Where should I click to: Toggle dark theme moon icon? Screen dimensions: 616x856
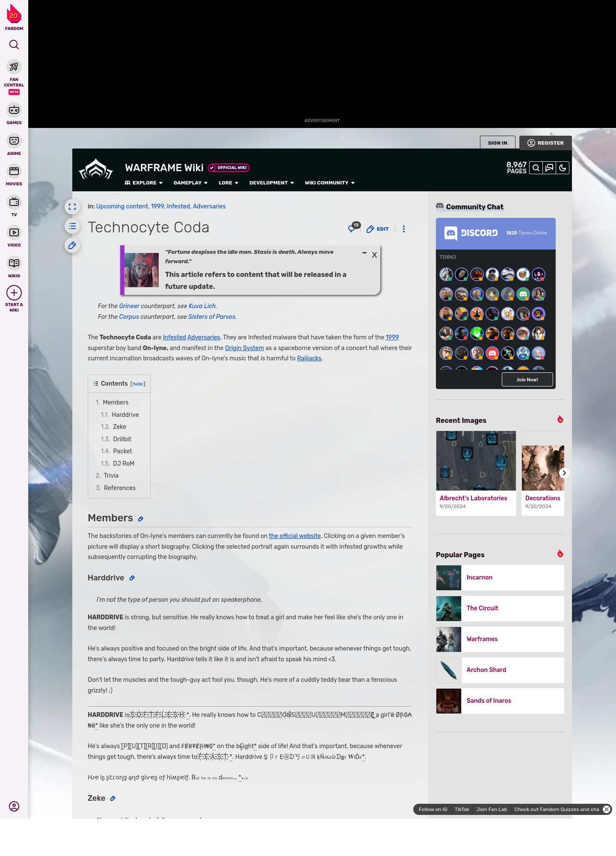[563, 168]
